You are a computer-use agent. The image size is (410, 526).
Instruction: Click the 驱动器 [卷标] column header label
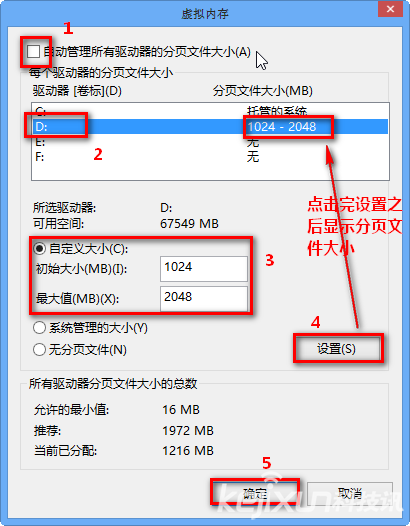pyautogui.click(x=77, y=91)
